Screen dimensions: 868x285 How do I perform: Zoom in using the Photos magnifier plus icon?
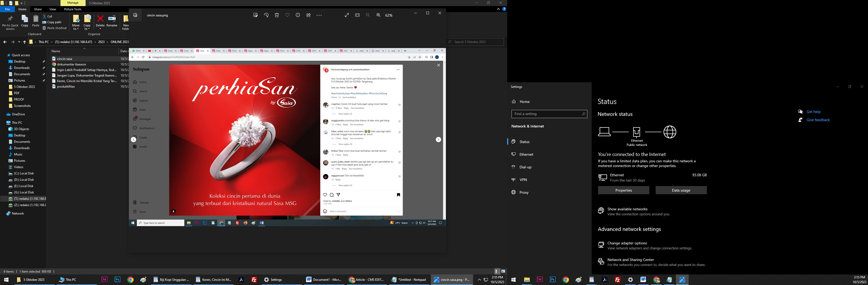coord(379,15)
